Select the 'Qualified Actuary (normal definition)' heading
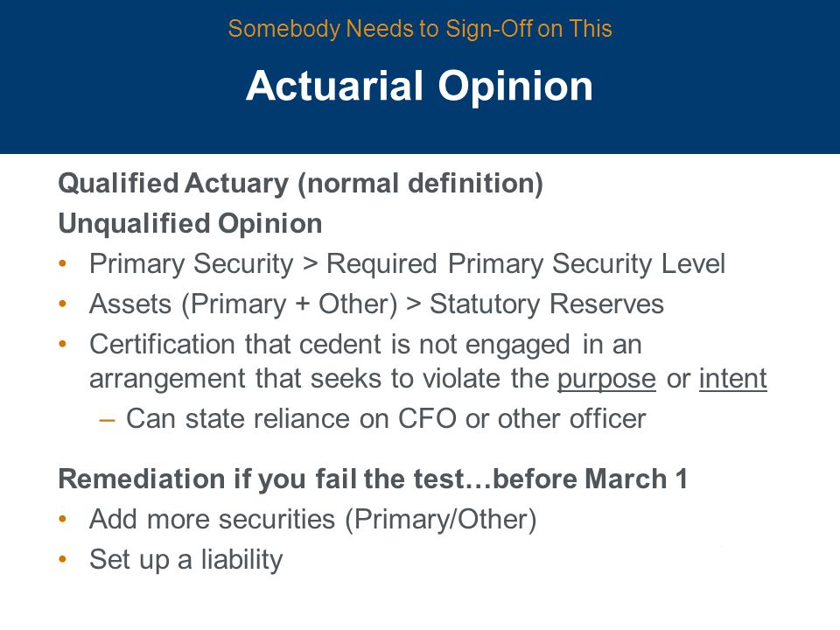The width and height of the screenshot is (840, 630). click(x=300, y=184)
